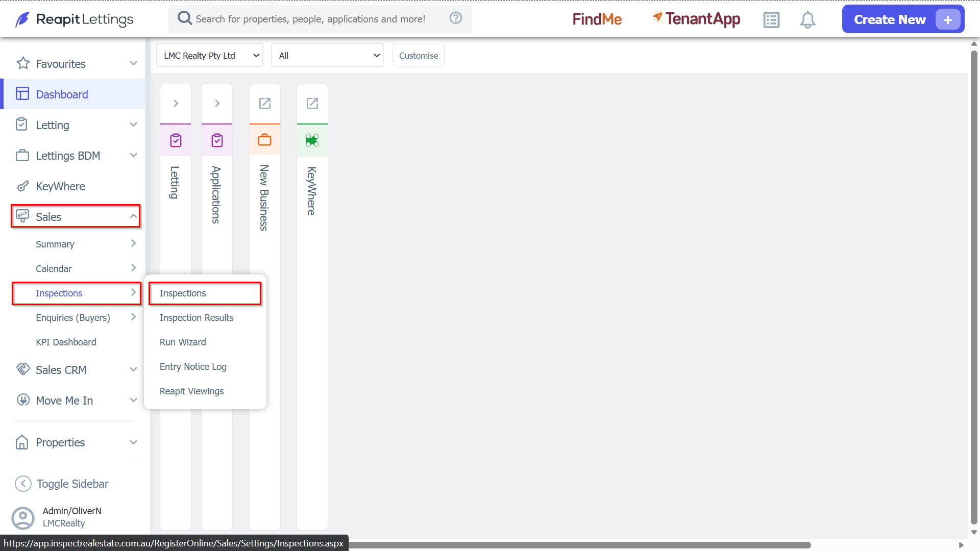The width and height of the screenshot is (980, 551).
Task: Choose Run Wizard in the submenu
Action: point(183,342)
